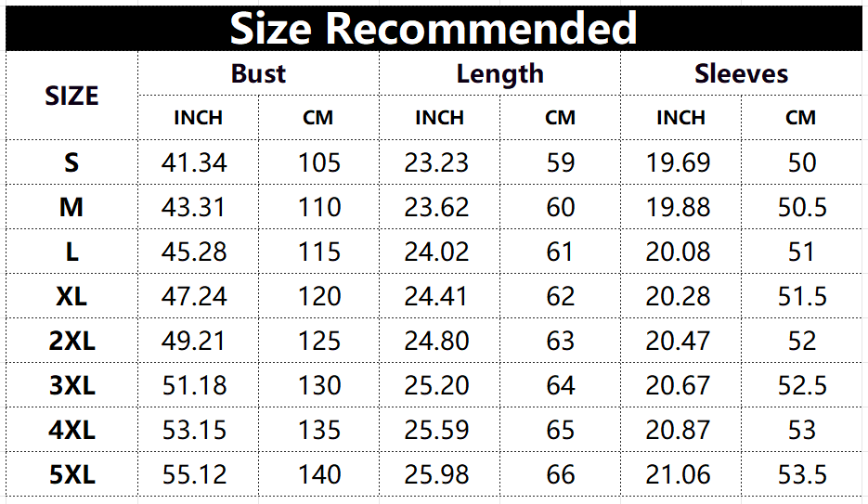Select the SIZE column header cell
The width and height of the screenshot is (868, 504).
coord(72,96)
